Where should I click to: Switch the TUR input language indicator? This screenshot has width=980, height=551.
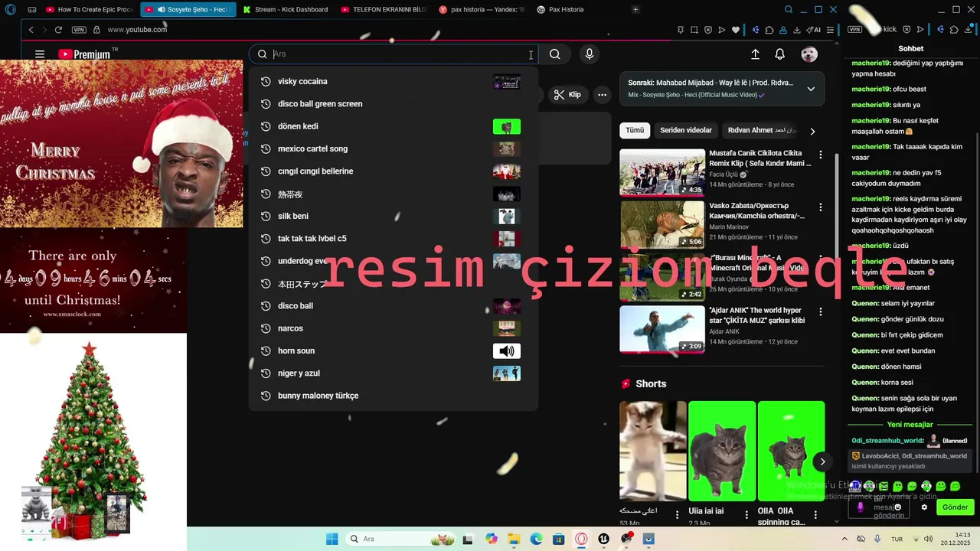(897, 539)
